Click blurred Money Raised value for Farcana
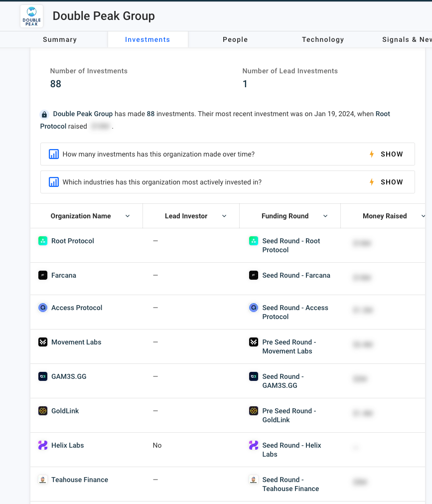The height and width of the screenshot is (504, 432). pos(362,277)
